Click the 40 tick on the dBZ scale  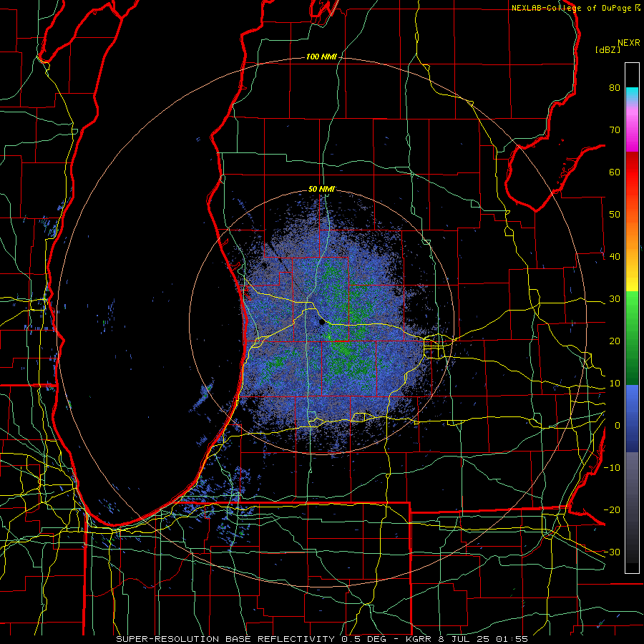click(615, 257)
